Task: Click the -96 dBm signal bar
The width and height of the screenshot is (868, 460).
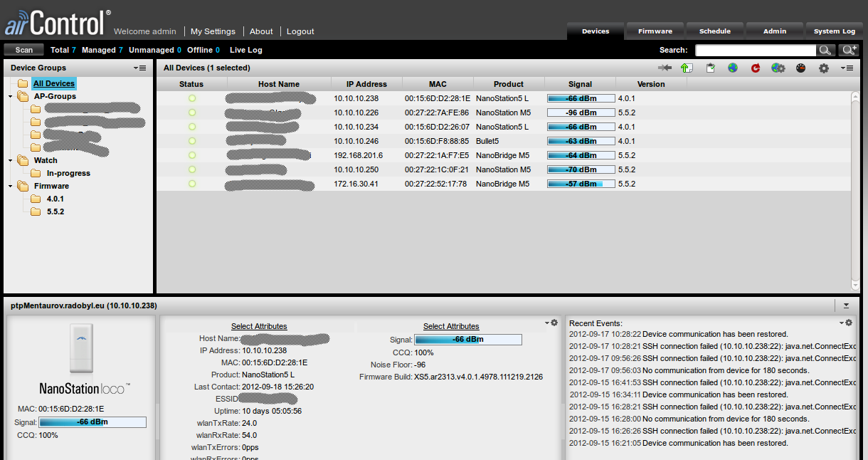Action: (x=581, y=113)
